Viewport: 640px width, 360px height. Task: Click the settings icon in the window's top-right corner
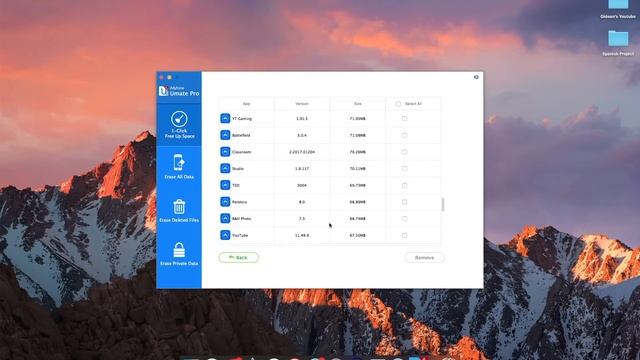coord(476,77)
